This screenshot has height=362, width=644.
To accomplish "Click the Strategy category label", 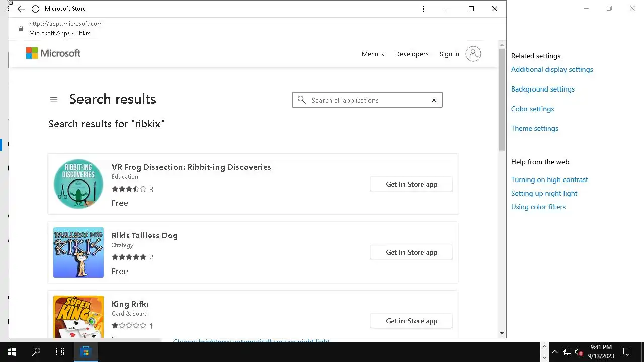I will tap(122, 245).
